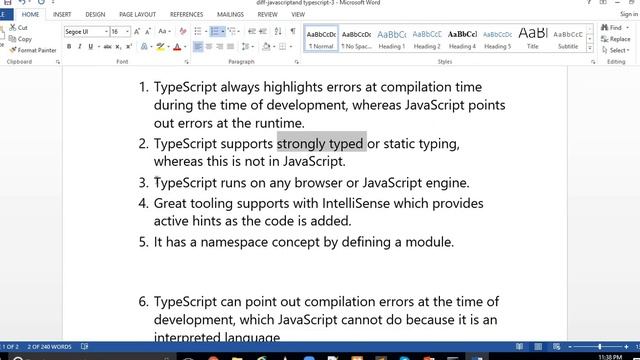Decrease font size with Shrink Font

coord(148,31)
